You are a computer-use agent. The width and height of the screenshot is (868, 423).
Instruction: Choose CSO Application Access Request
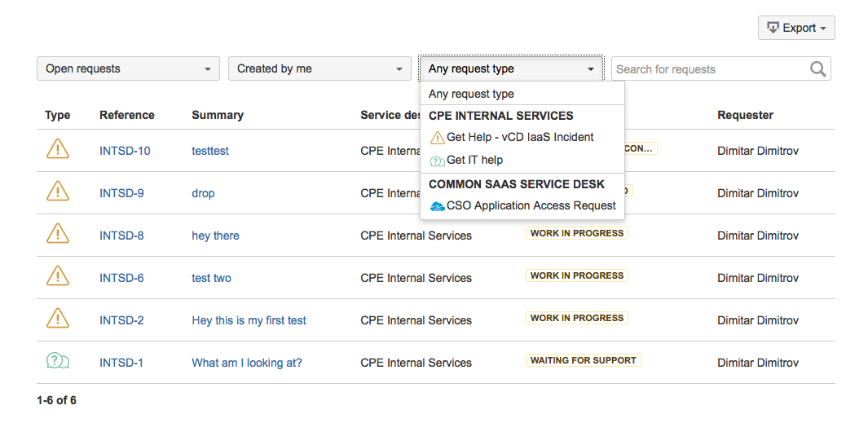point(522,206)
